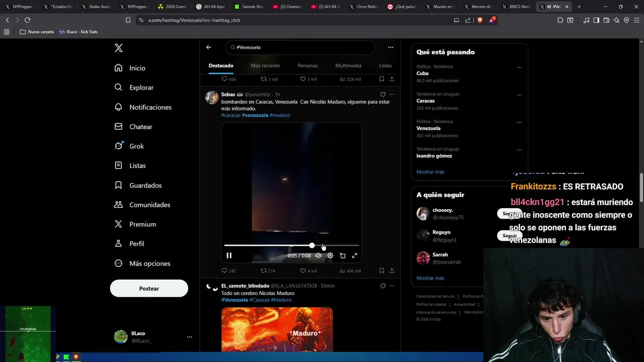
Task: Switch to the Personas tab
Action: pyautogui.click(x=307, y=65)
